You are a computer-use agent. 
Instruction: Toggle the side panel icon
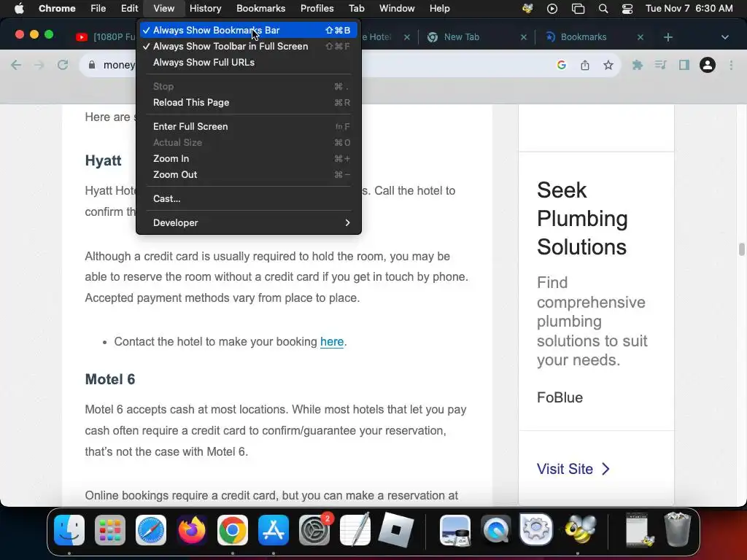tap(684, 65)
